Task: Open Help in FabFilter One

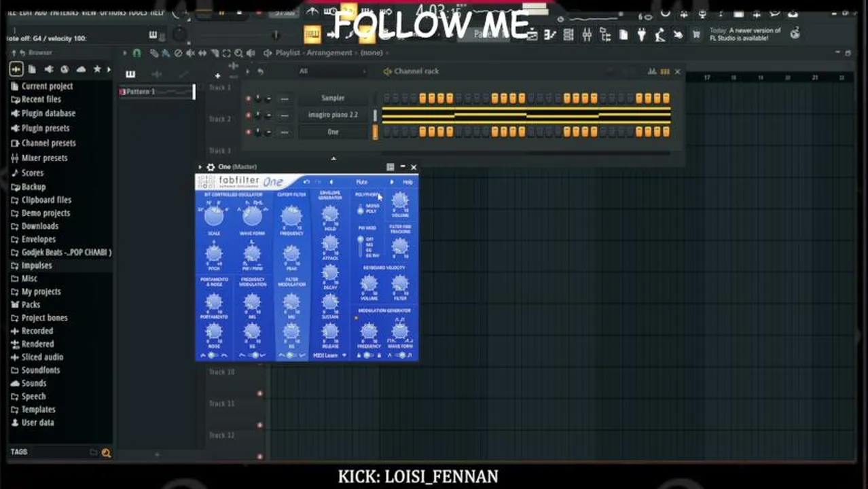Action: coord(408,182)
